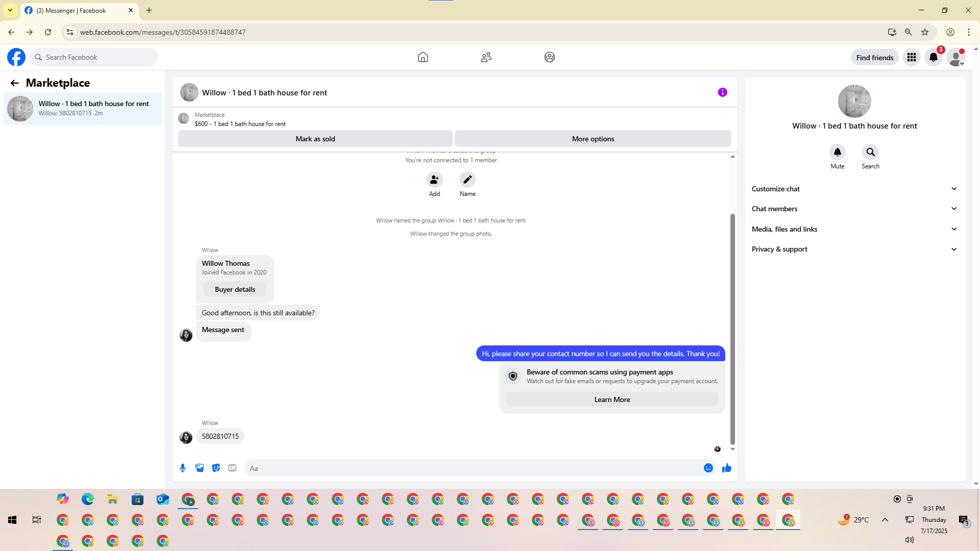Open the notifications bell with 3 badge
The height and width of the screenshot is (551, 980).
click(x=934, y=57)
